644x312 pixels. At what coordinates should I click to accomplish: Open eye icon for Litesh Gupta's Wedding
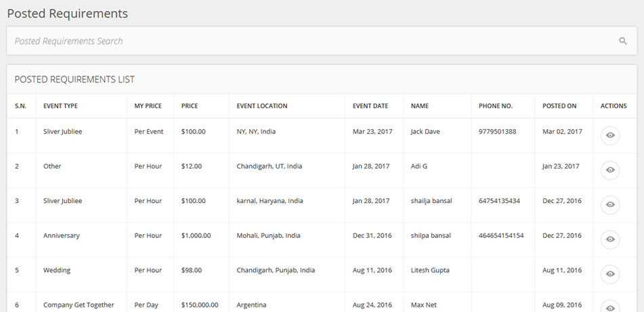point(610,273)
